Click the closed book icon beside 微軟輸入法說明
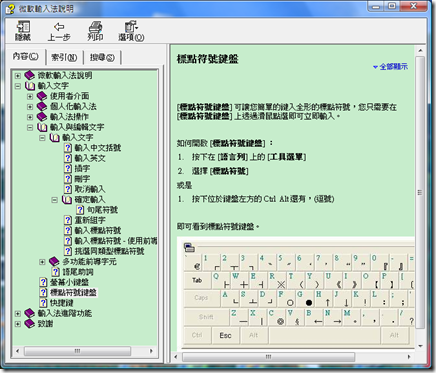This screenshot has width=436, height=373. point(30,75)
